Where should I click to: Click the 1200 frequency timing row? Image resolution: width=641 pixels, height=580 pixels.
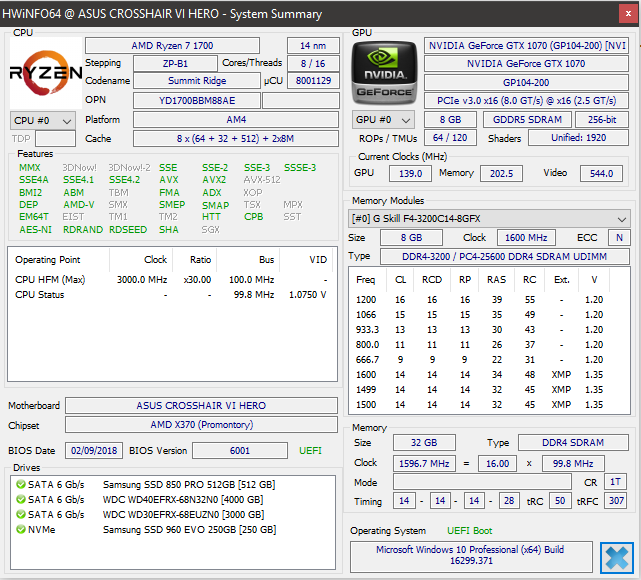click(489, 300)
